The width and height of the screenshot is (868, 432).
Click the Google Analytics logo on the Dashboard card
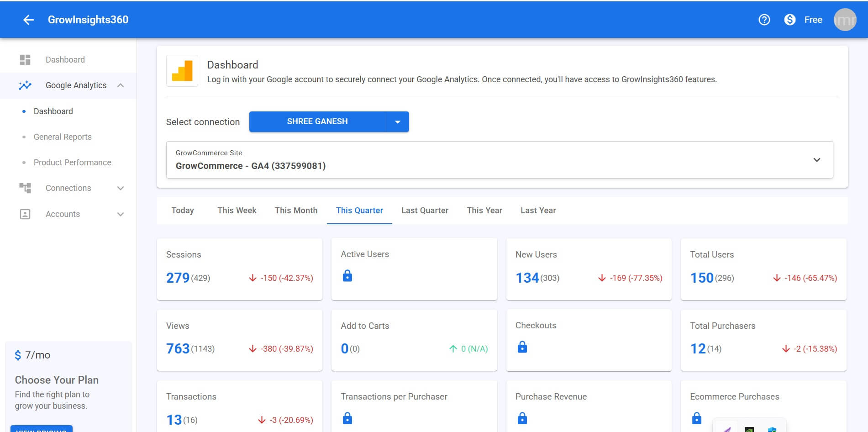pyautogui.click(x=182, y=71)
